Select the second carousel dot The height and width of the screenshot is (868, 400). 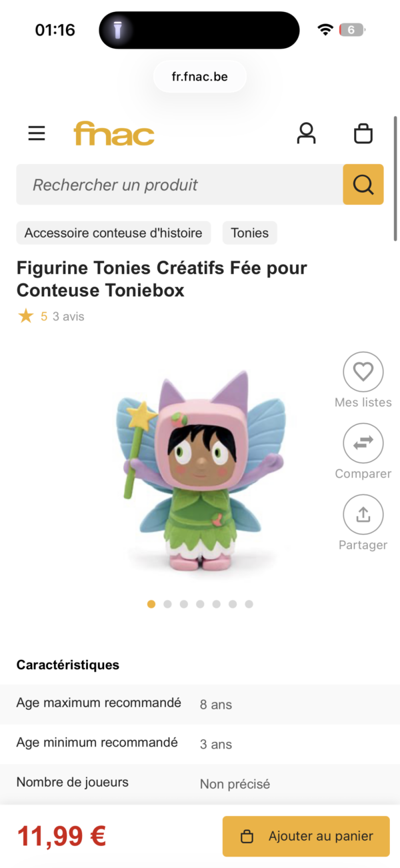coord(167,604)
